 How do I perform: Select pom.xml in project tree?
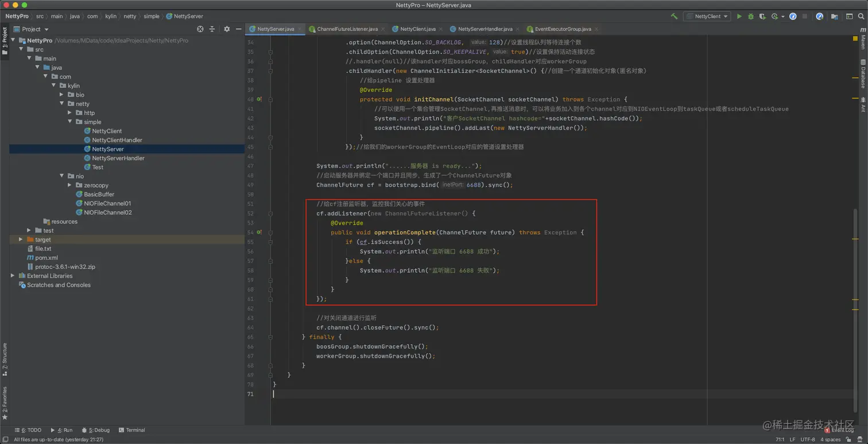pyautogui.click(x=46, y=258)
